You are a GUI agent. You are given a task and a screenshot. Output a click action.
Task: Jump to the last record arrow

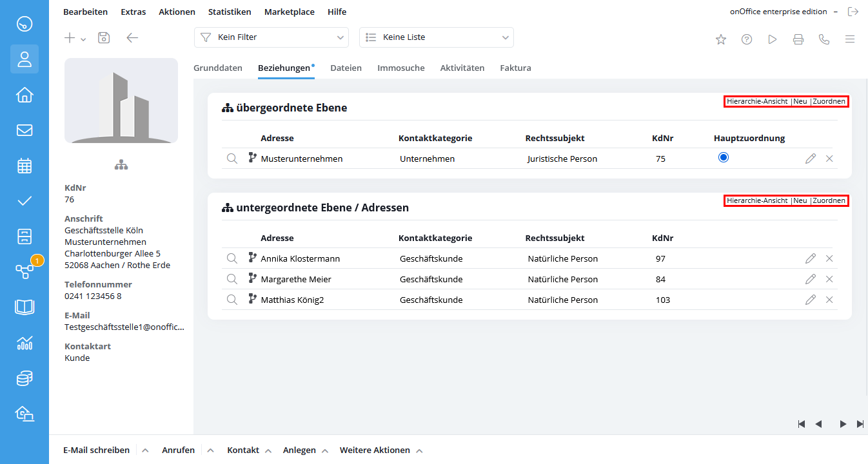coord(860,424)
